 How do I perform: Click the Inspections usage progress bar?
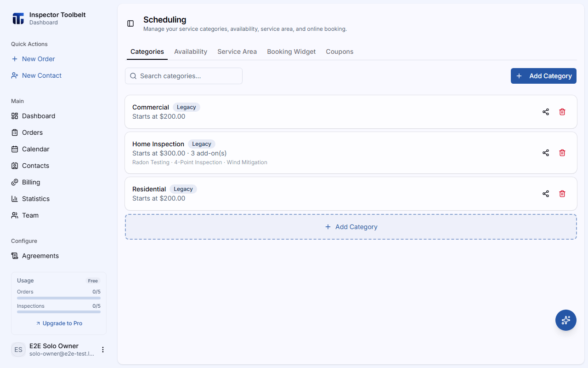59,312
